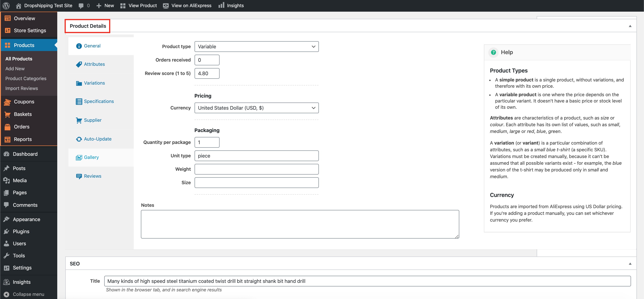Switch to the Variations tab

coord(94,83)
